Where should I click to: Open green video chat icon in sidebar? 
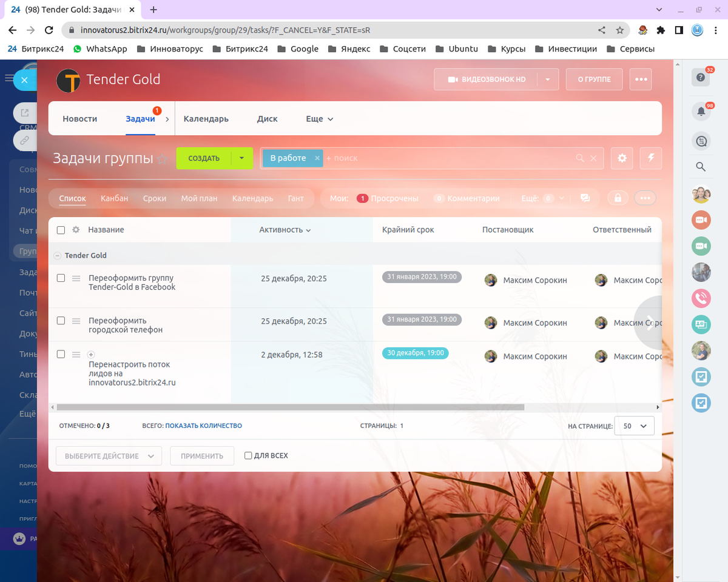[x=701, y=246]
